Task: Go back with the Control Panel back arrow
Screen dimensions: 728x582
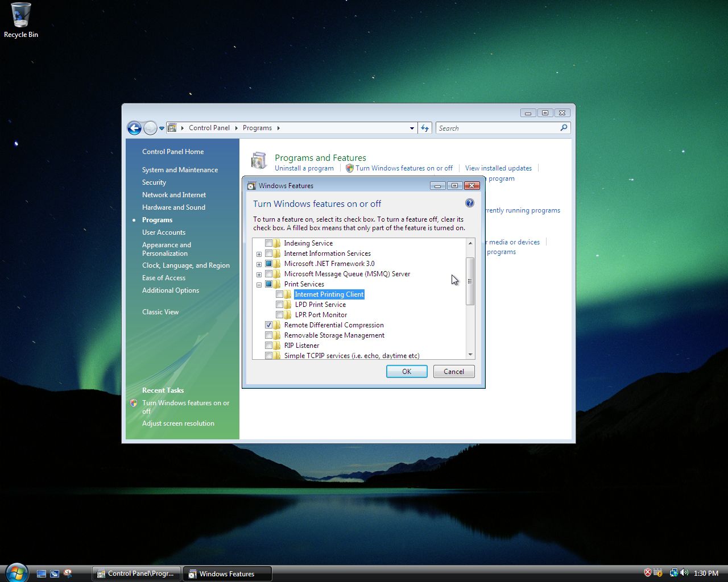Action: pos(134,128)
